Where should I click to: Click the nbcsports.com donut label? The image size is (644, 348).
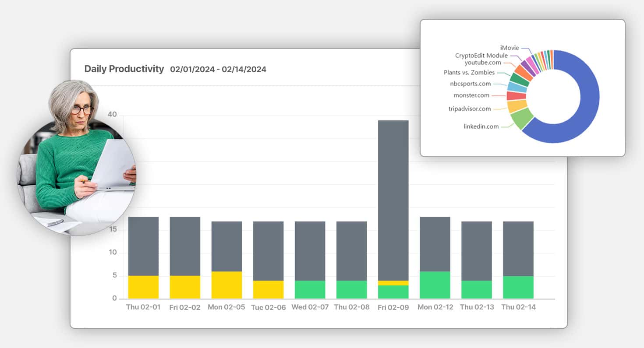(470, 83)
